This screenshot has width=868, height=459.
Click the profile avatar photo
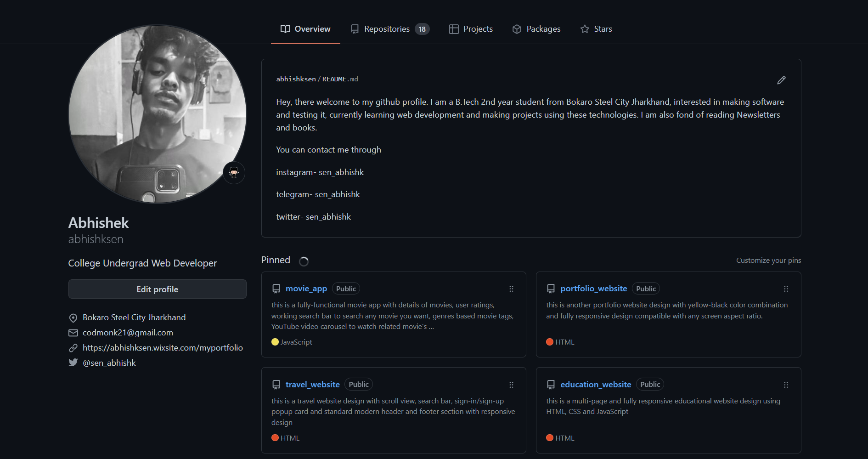(x=157, y=114)
